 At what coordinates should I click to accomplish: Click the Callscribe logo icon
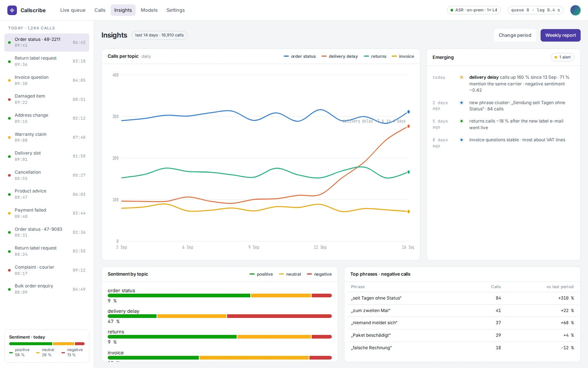[x=12, y=10]
